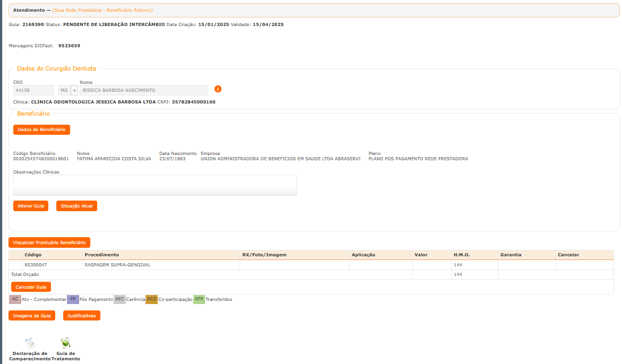Image resolution: width=622 pixels, height=364 pixels.
Task: Click Guia number 2169390
Action: [x=33, y=24]
